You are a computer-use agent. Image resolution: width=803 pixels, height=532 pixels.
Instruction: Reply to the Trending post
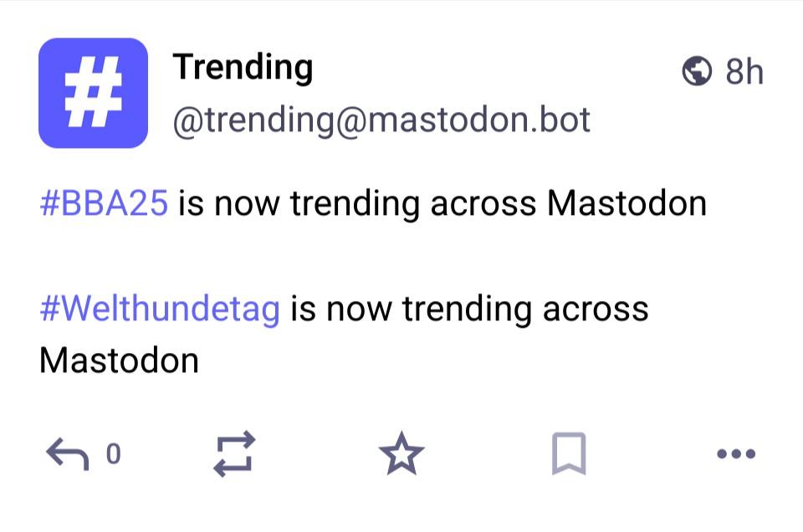[x=67, y=454]
